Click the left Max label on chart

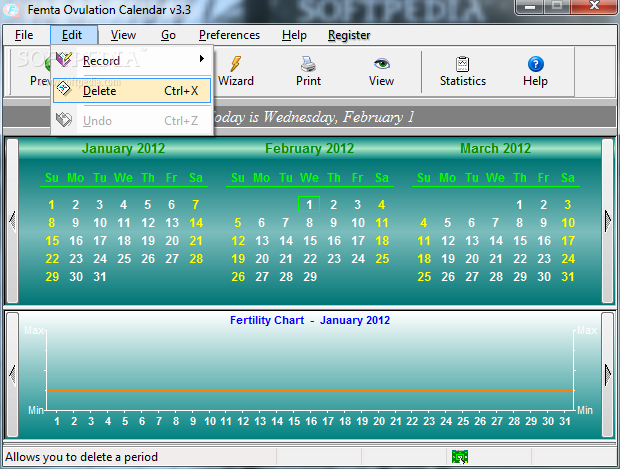click(34, 330)
